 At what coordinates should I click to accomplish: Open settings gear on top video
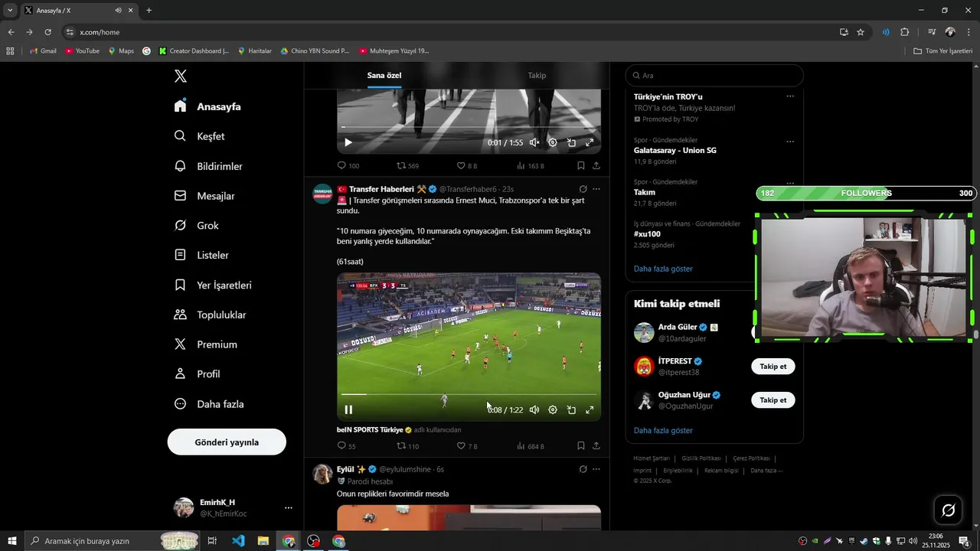(x=553, y=142)
